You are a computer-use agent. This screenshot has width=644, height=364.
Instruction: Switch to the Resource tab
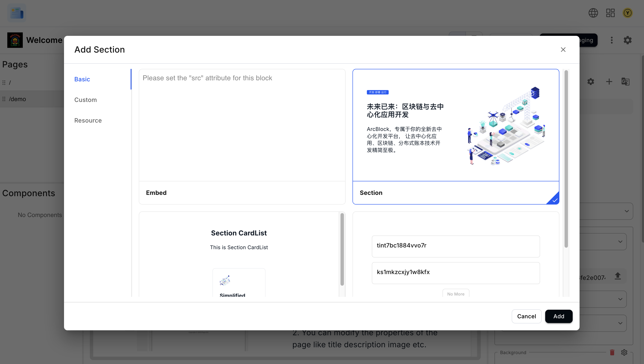point(88,120)
